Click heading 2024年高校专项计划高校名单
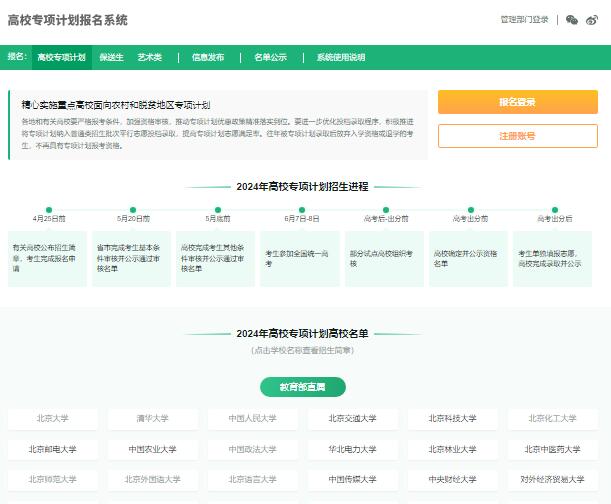This screenshot has width=611, height=504. tap(302, 334)
